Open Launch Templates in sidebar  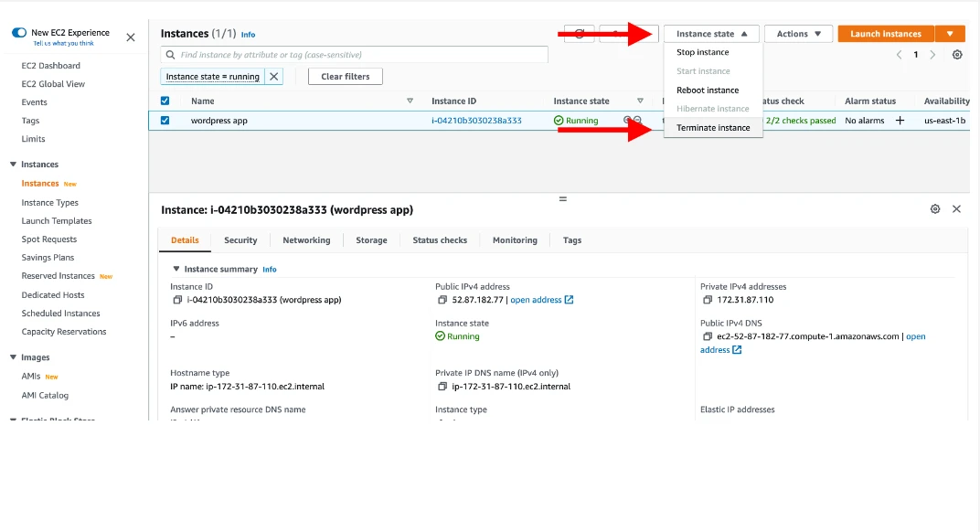click(57, 220)
